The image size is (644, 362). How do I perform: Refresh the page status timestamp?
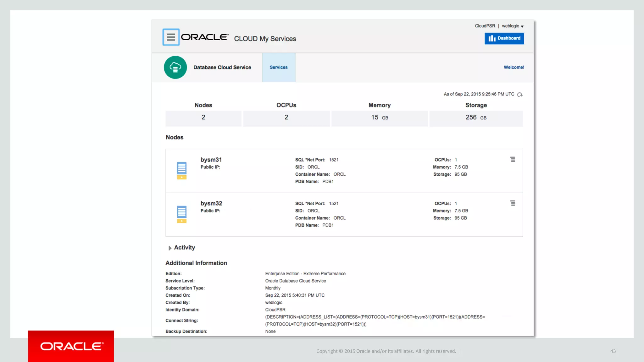[x=520, y=95]
